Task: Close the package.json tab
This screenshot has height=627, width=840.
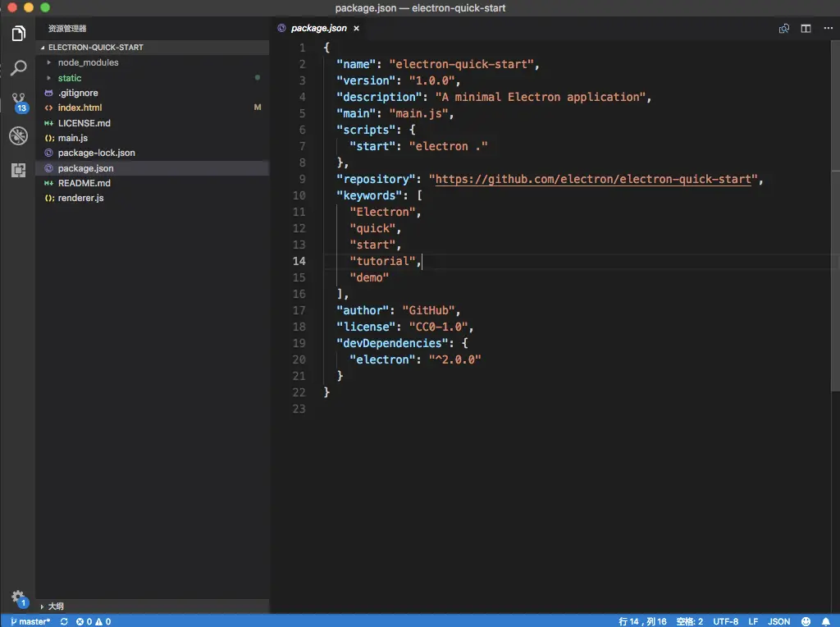Action: [356, 29]
